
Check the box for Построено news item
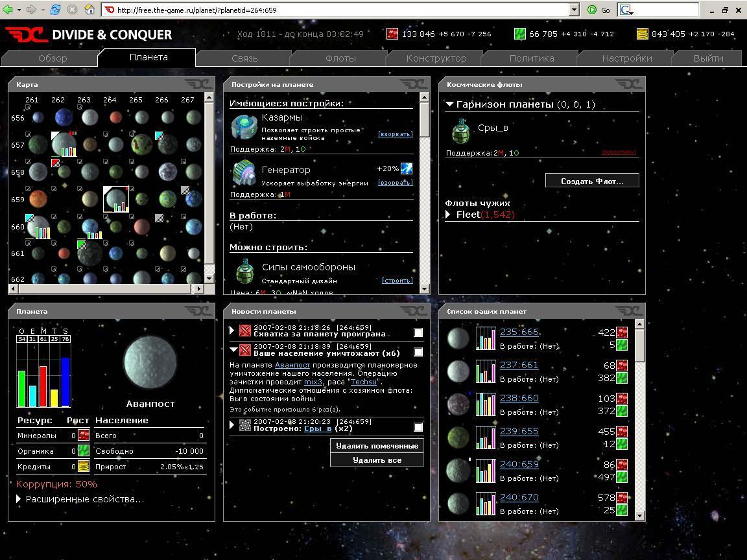(x=418, y=427)
